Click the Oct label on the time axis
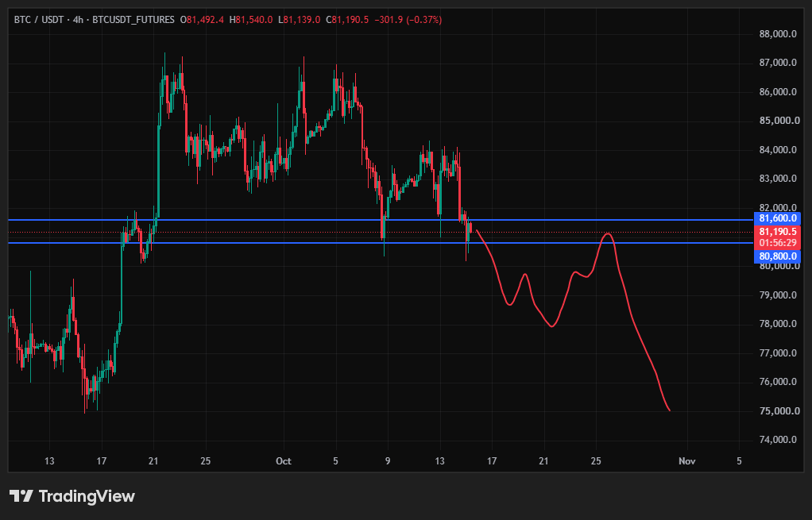 [x=284, y=461]
